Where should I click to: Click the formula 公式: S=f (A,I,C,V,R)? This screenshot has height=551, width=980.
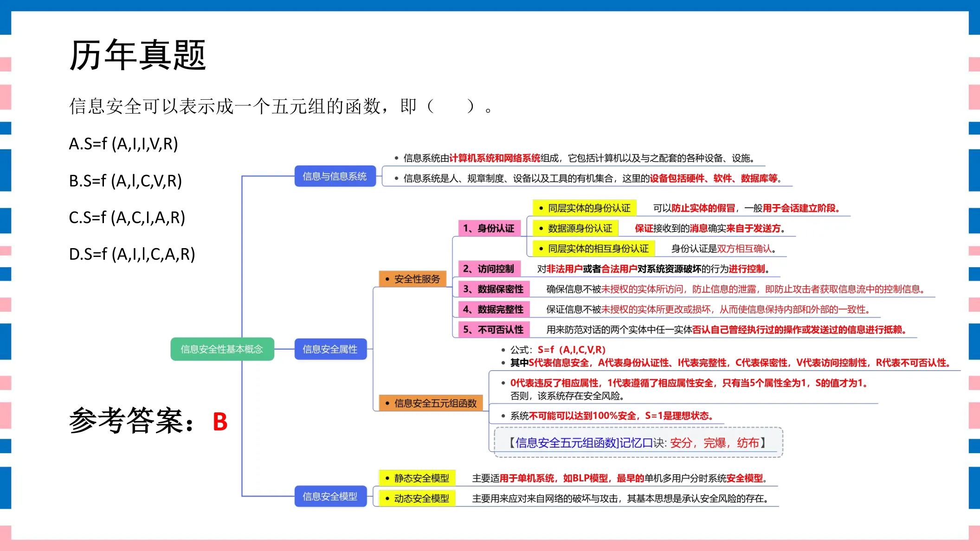[558, 350]
